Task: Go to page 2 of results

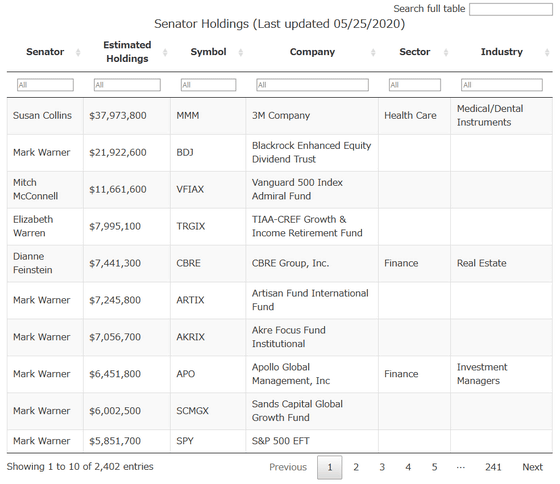Action: 356,467
